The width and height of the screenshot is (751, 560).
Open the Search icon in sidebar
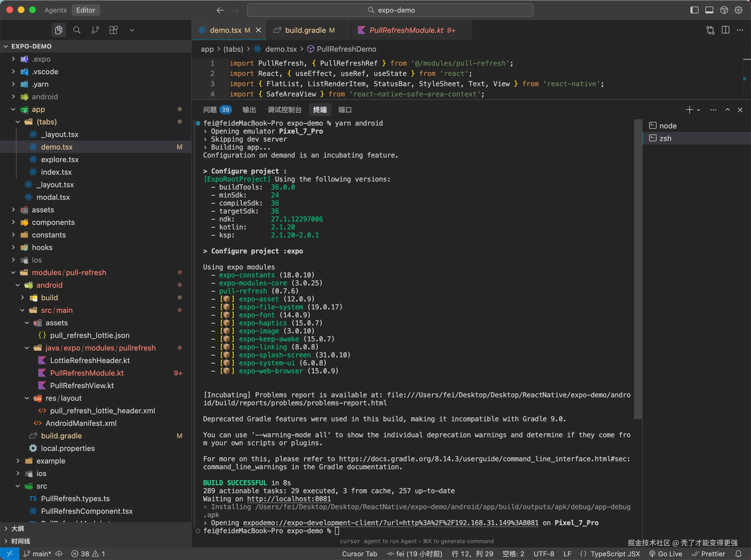coord(77,30)
